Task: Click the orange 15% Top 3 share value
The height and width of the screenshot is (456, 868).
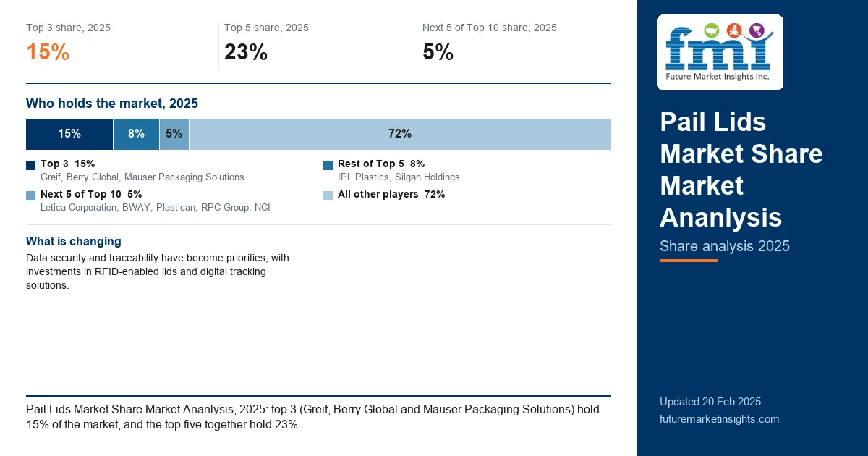Action: 48,52
